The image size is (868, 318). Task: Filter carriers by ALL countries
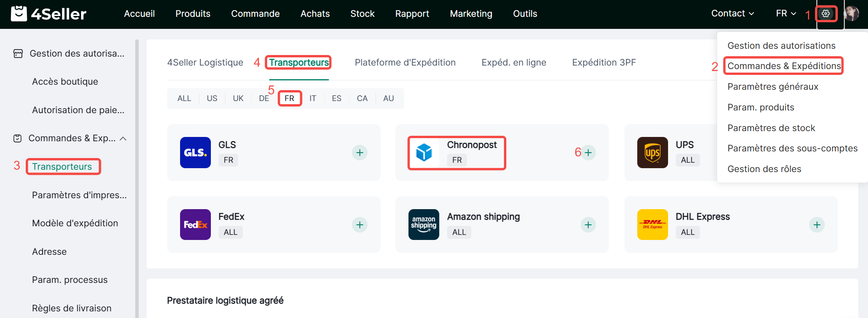[184, 98]
